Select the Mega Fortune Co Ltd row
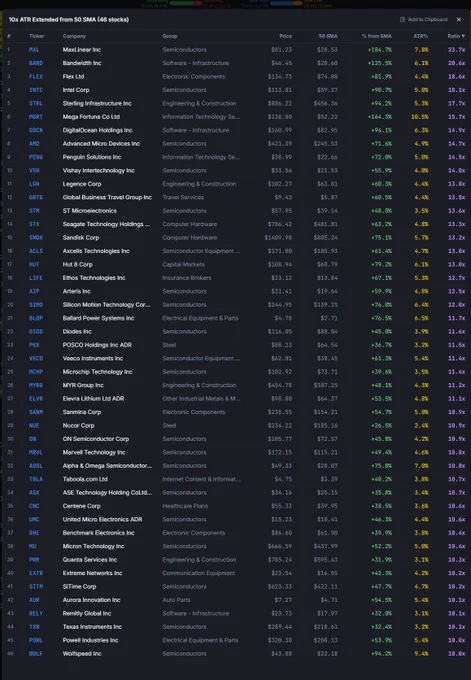The image size is (471, 680). pyautogui.click(x=236, y=117)
